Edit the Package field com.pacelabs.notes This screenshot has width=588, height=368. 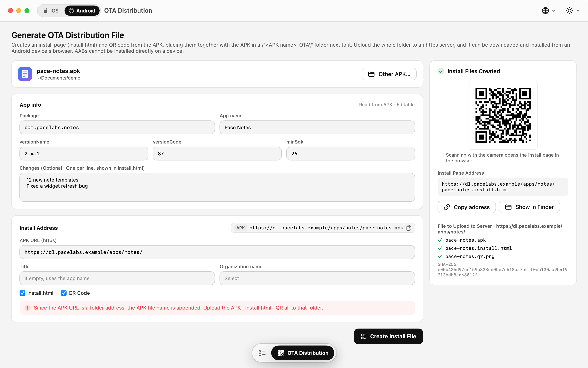coord(117,127)
